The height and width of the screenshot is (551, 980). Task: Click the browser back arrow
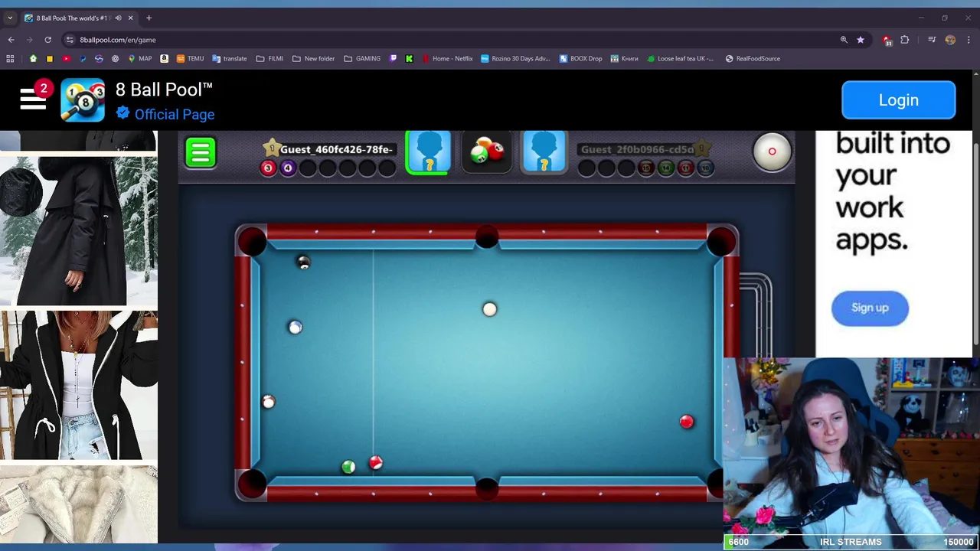tap(11, 40)
